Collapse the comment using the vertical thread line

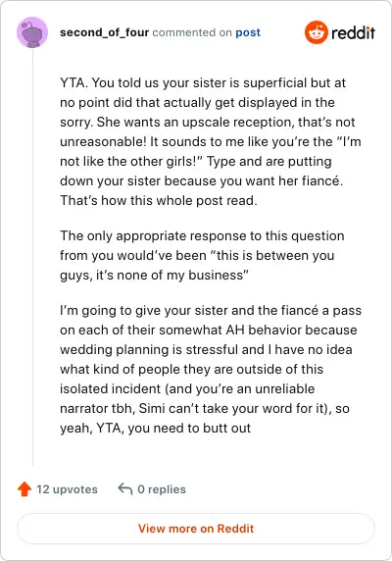point(33,258)
